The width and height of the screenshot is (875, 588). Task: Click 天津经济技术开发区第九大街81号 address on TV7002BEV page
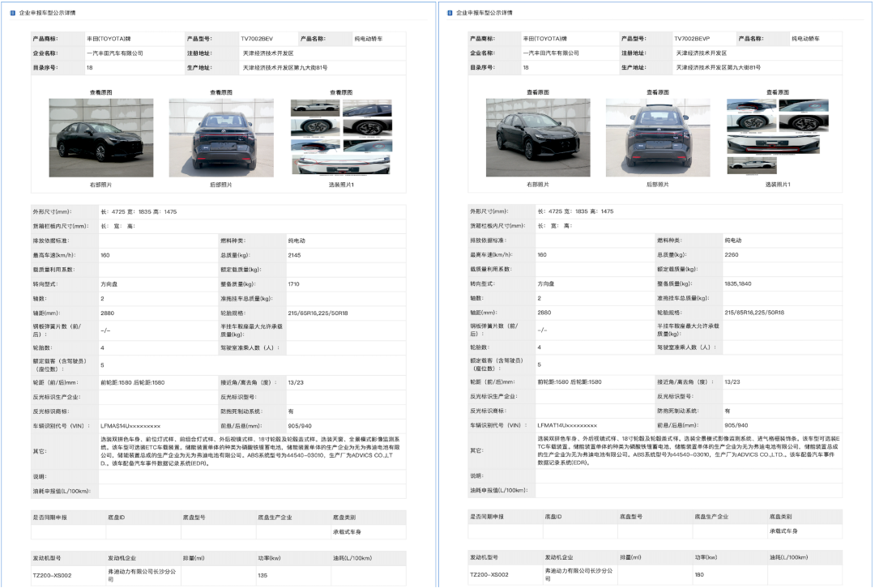(284, 68)
